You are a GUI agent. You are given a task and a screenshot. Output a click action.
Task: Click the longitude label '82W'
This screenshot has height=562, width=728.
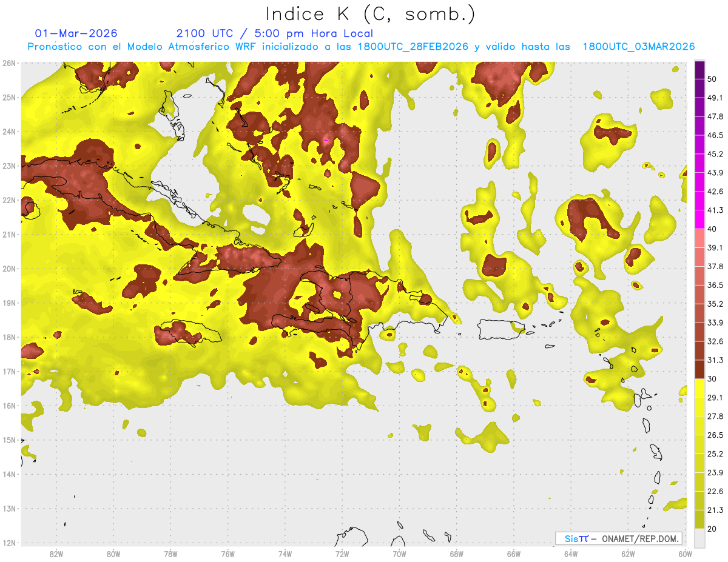56,554
